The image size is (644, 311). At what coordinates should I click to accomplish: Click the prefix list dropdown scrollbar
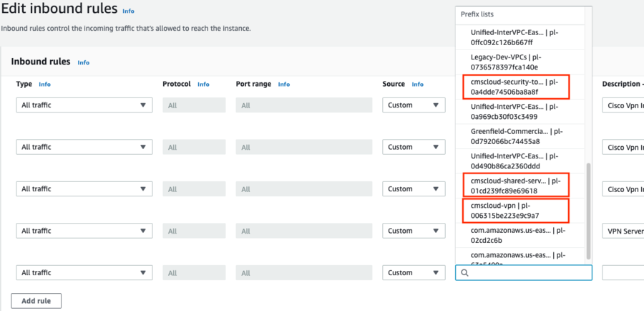click(588, 211)
